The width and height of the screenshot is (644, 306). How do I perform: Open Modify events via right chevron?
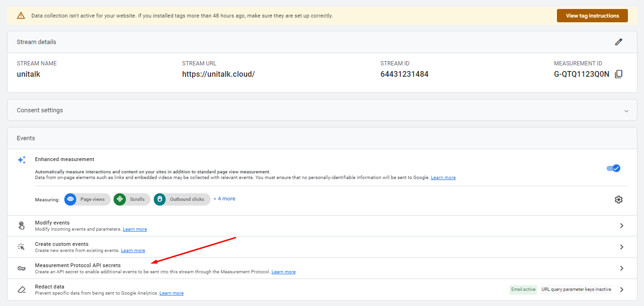pyautogui.click(x=622, y=226)
